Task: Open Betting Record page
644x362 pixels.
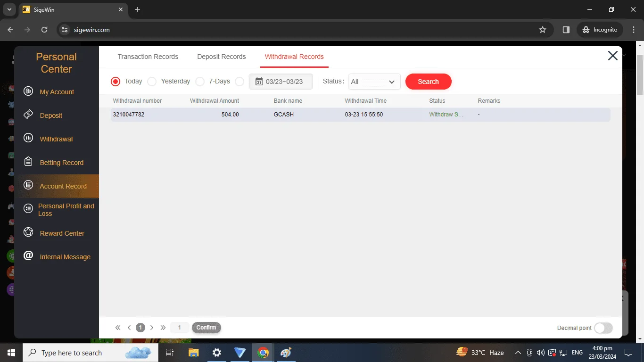Action: click(61, 163)
